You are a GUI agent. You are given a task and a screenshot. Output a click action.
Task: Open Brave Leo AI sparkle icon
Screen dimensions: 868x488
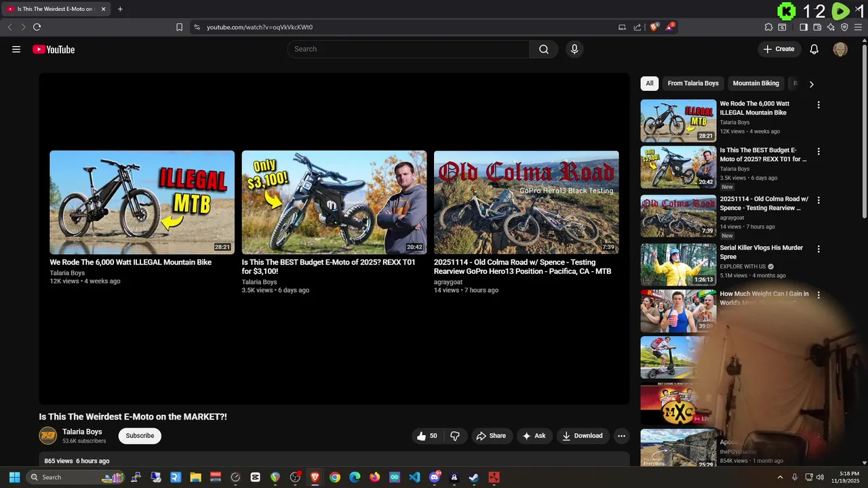pos(831,27)
